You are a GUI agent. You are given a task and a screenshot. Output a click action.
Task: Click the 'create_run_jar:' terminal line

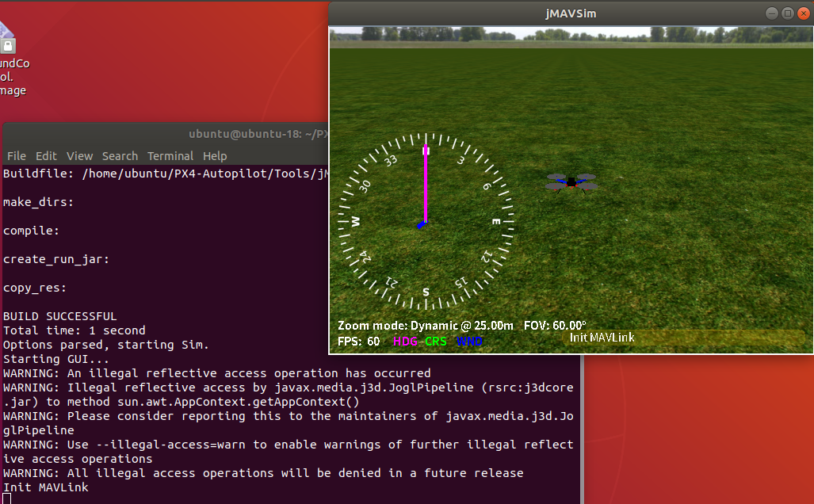(x=56, y=259)
